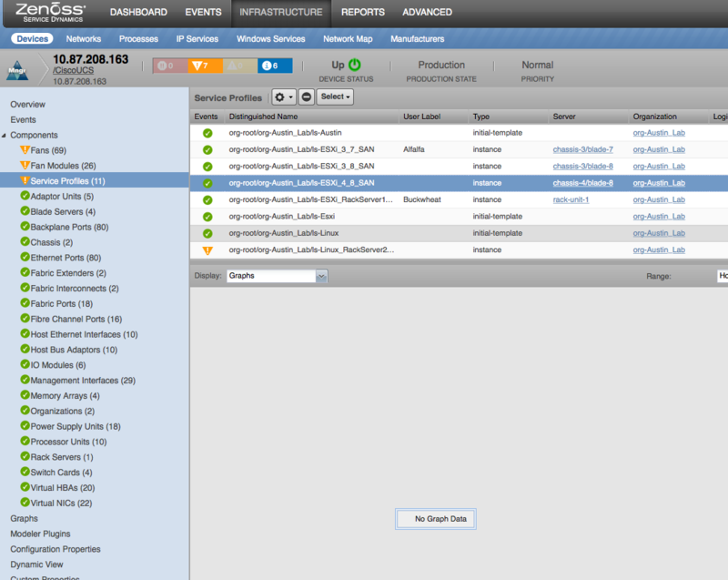
Task: Open Modeler Plugins in left navigation
Action: tap(40, 534)
